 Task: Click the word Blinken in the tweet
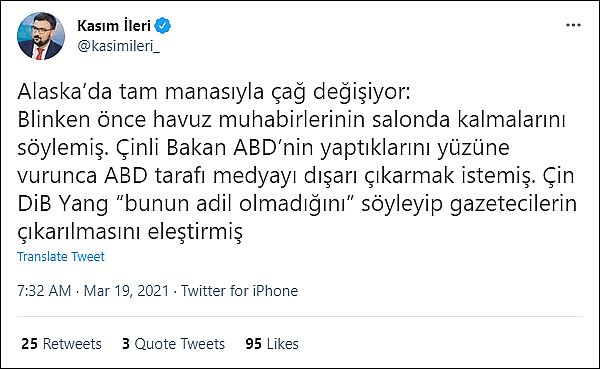click(x=54, y=120)
